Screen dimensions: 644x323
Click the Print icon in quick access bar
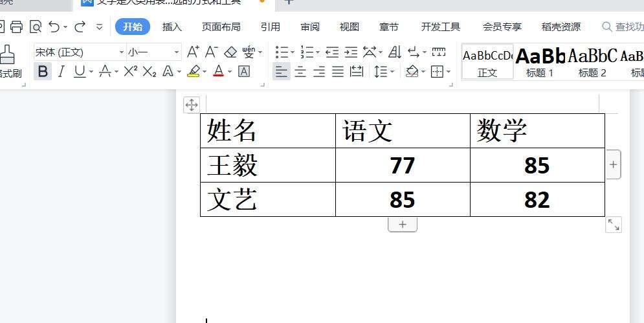coord(16,27)
